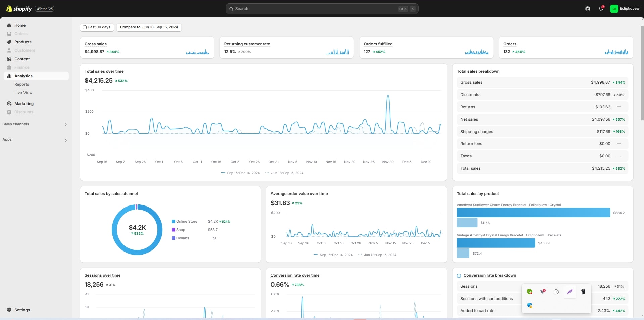Click the Slack icon in the system tray popup
This screenshot has width=644, height=320.
click(x=556, y=292)
